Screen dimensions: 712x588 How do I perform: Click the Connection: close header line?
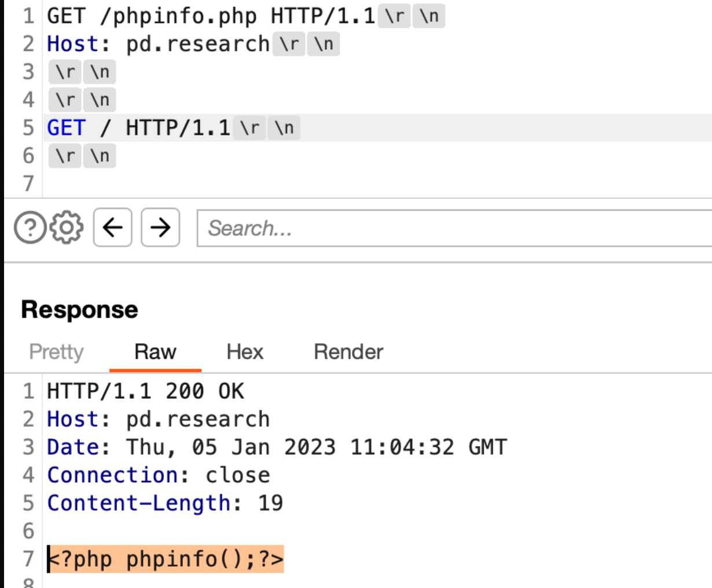pyautogui.click(x=159, y=475)
